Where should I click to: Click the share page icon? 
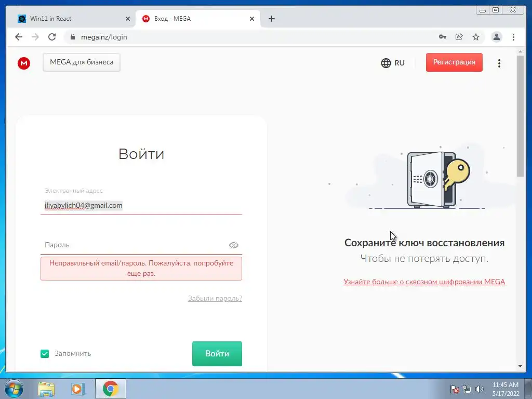tap(459, 37)
